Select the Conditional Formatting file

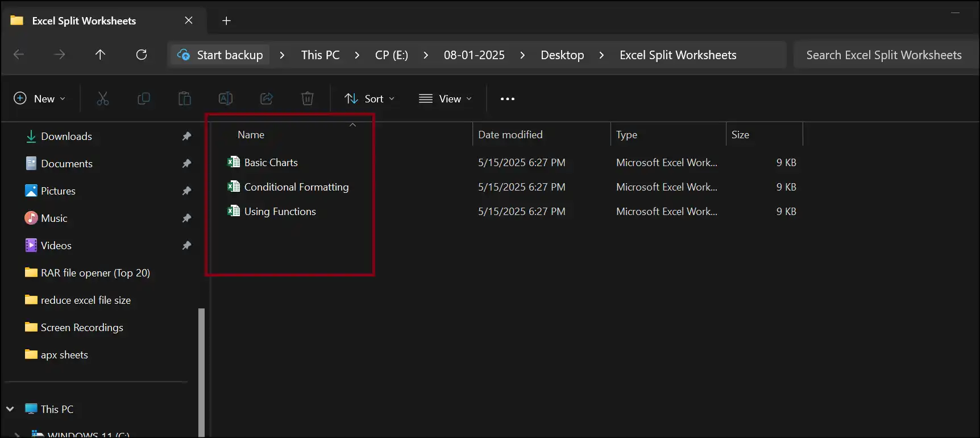coord(296,187)
